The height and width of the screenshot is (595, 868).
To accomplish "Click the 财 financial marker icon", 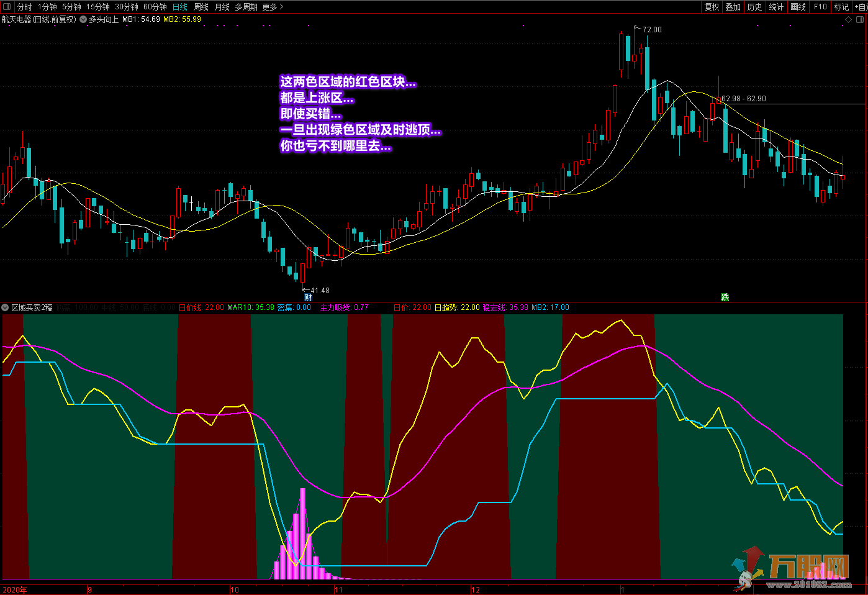I will [308, 297].
